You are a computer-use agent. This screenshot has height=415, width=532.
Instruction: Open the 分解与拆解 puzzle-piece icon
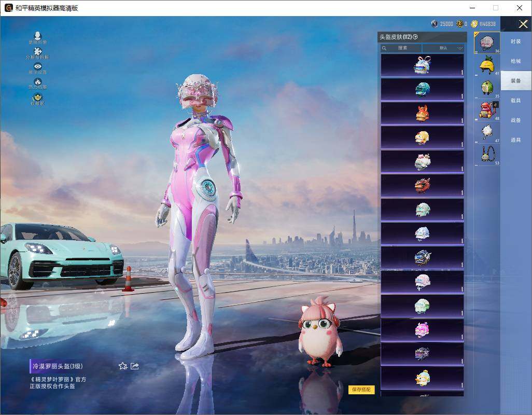[x=38, y=53]
